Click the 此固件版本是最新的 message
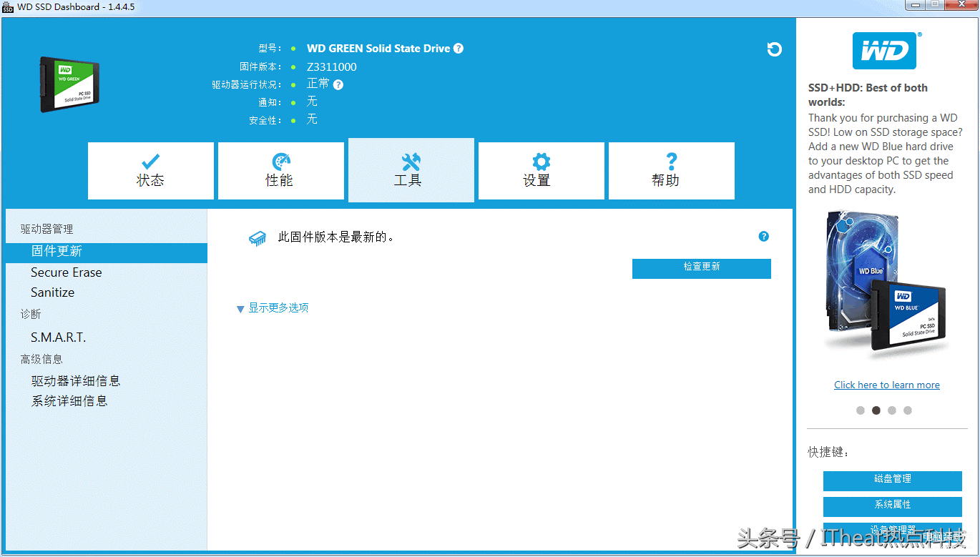The height and width of the screenshot is (557, 980). point(336,237)
